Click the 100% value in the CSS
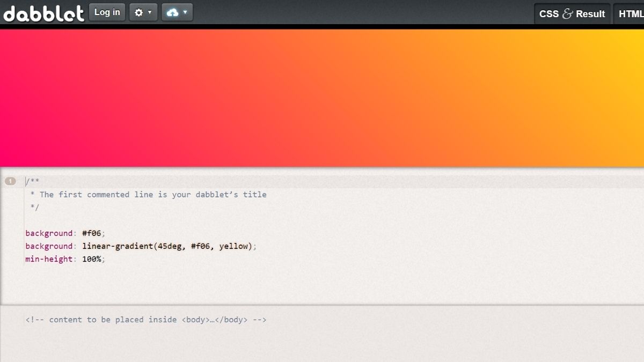This screenshot has height=362, width=644. pos(91,259)
